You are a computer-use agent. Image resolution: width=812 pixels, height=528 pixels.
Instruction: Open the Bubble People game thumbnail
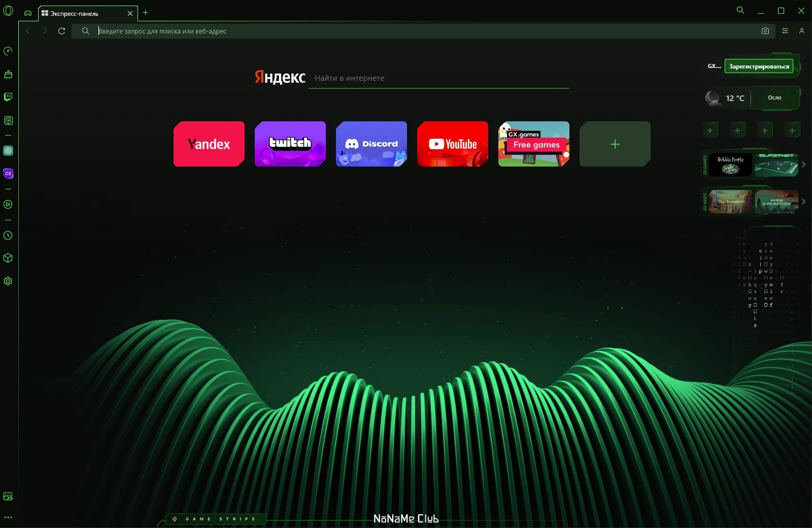(x=730, y=165)
